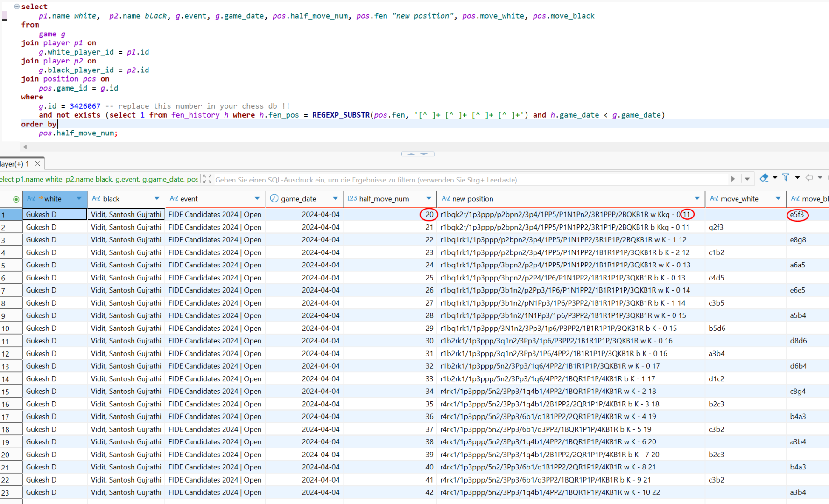Click the back navigation arrow icon
829x504 pixels.
[x=809, y=178]
